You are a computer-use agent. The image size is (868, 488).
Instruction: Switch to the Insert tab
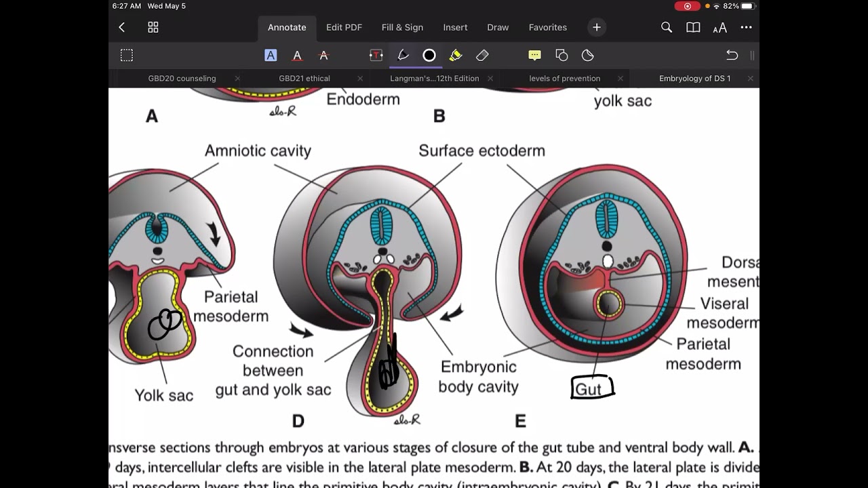(455, 27)
